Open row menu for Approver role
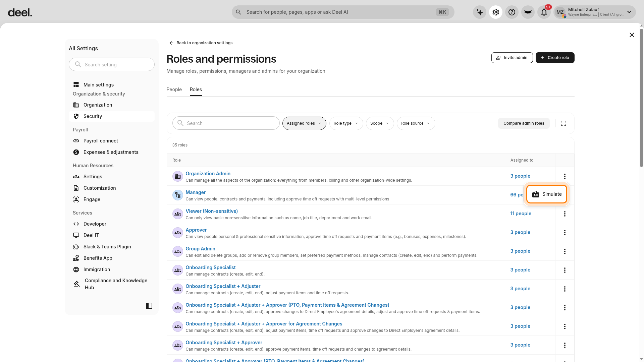This screenshot has height=362, width=644. coord(565,233)
